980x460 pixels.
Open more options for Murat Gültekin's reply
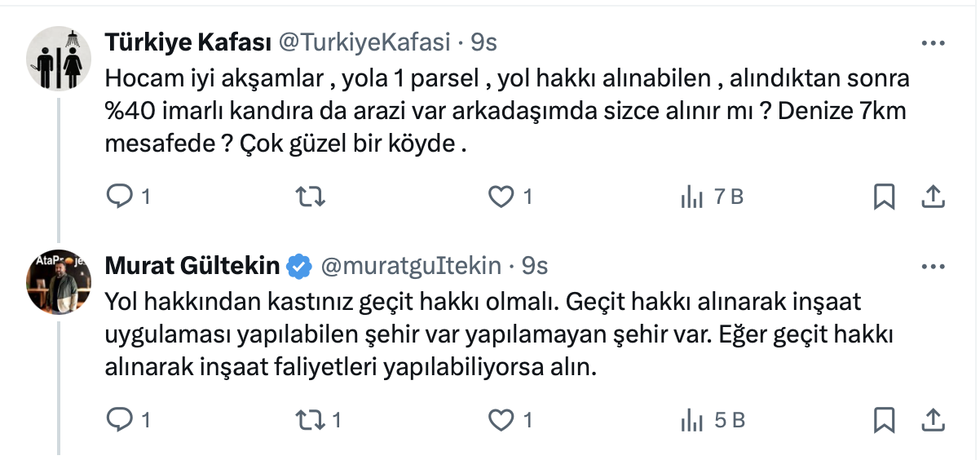933,266
